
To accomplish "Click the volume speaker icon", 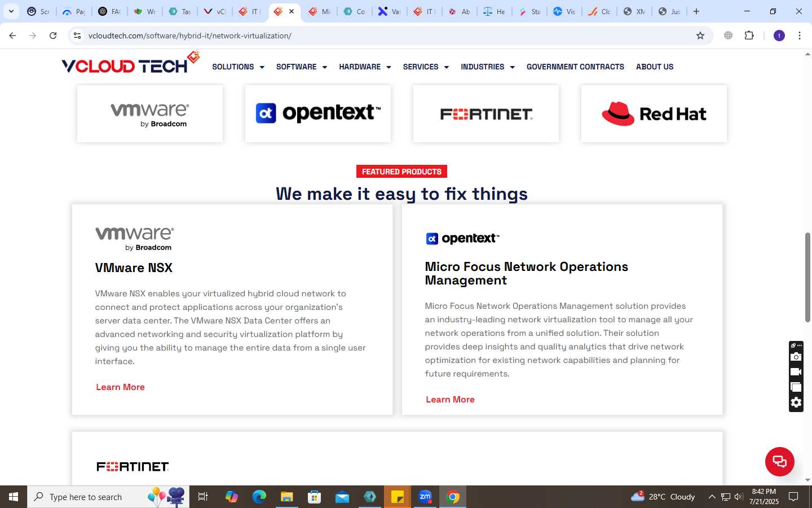I will pyautogui.click(x=739, y=497).
